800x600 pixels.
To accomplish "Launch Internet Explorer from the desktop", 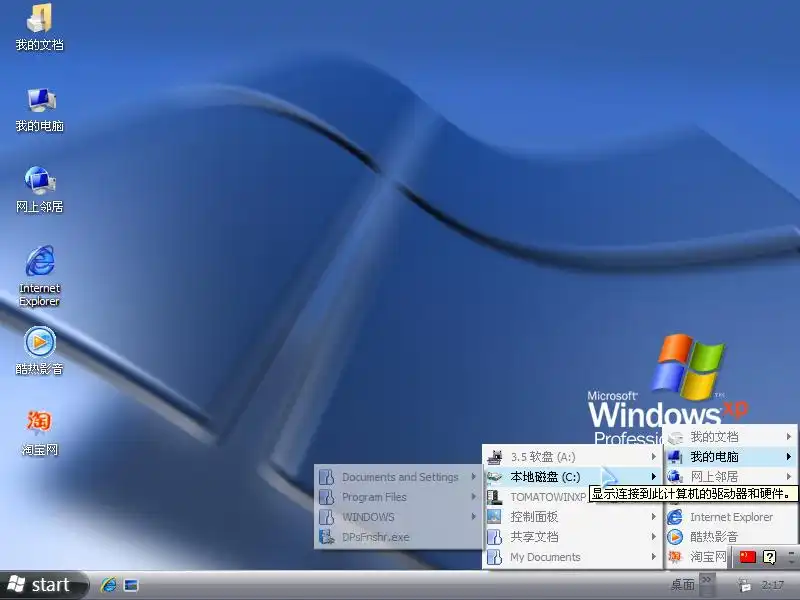I will 39,276.
